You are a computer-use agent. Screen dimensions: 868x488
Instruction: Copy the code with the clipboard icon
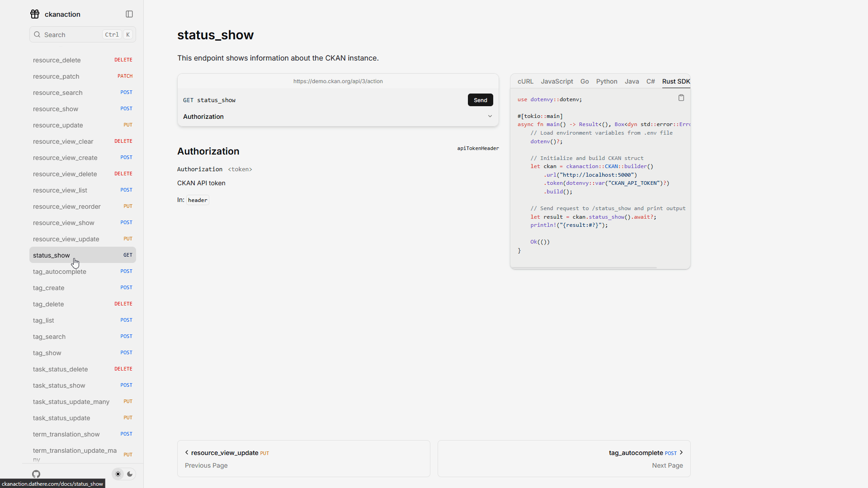681,98
